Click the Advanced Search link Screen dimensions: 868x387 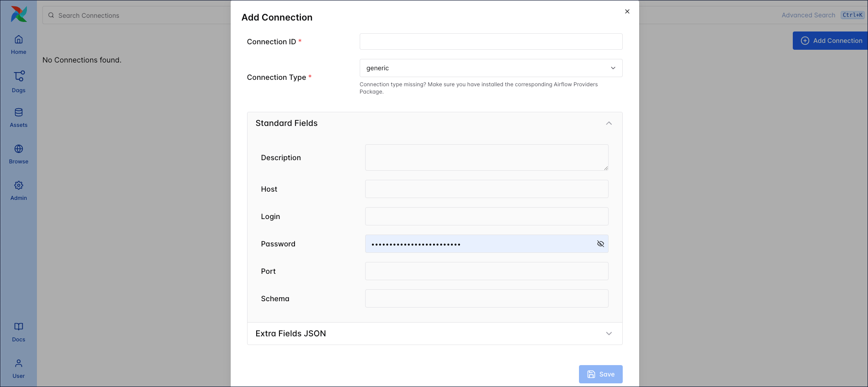(808, 15)
